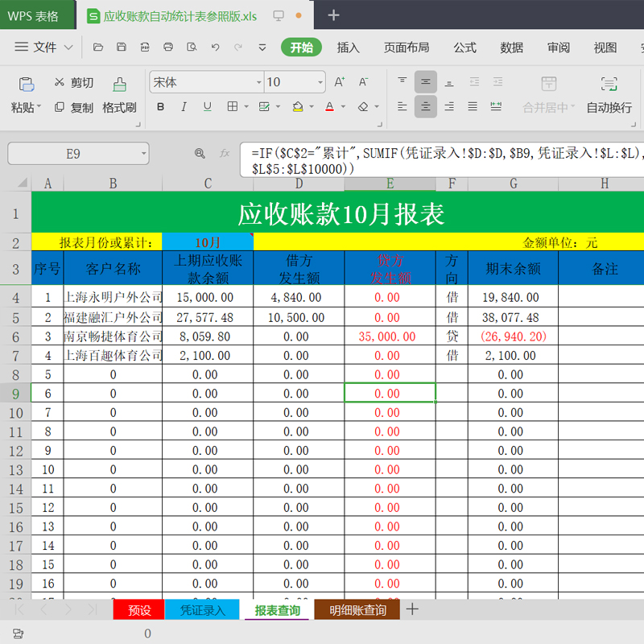The image size is (644, 644).
Task: Toggle bold formatting
Action: pyautogui.click(x=160, y=107)
